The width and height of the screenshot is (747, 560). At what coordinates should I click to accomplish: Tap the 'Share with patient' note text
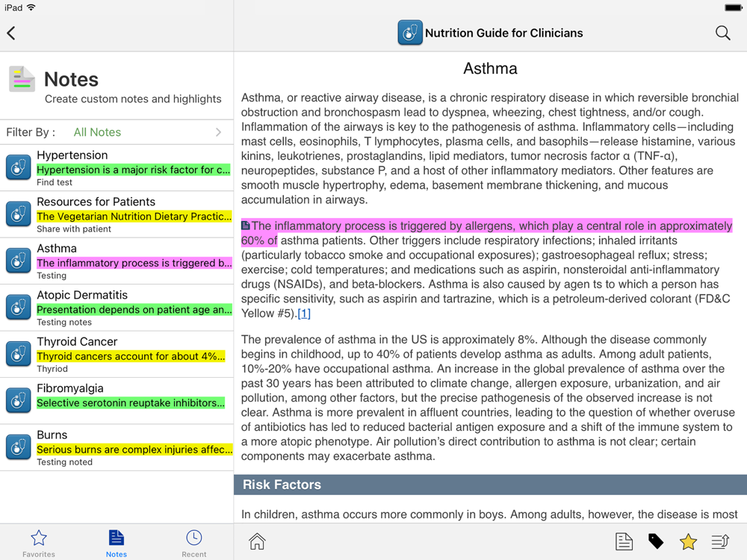point(74,229)
